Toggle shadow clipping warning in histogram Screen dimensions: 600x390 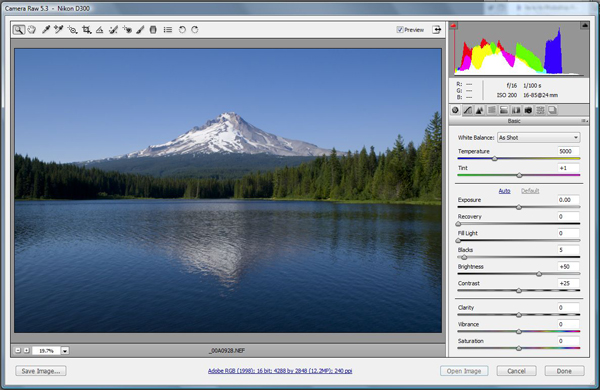[453, 26]
